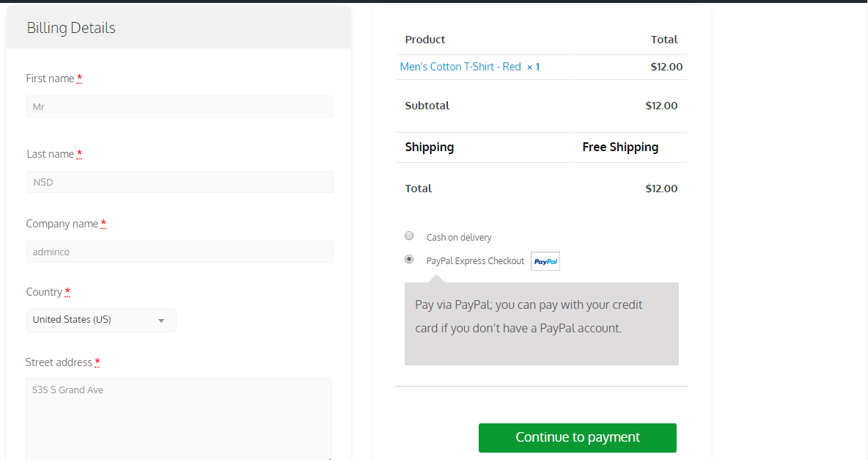This screenshot has height=460, width=868.
Task: Click the Company name field showing adminco
Action: tap(179, 251)
